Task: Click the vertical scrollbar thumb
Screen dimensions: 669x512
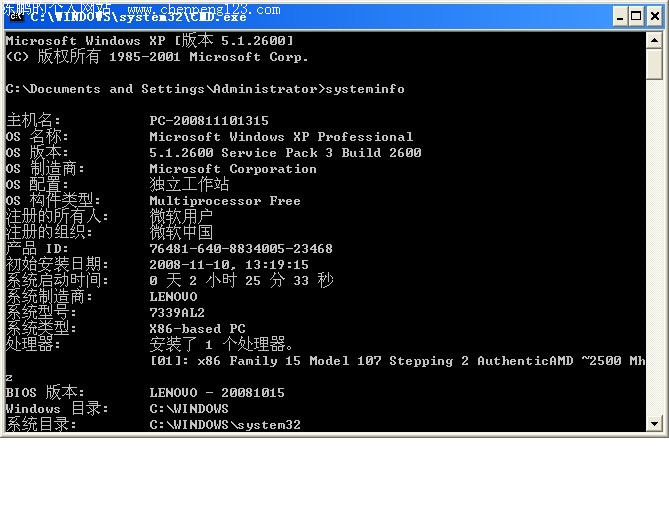Action: (655, 64)
